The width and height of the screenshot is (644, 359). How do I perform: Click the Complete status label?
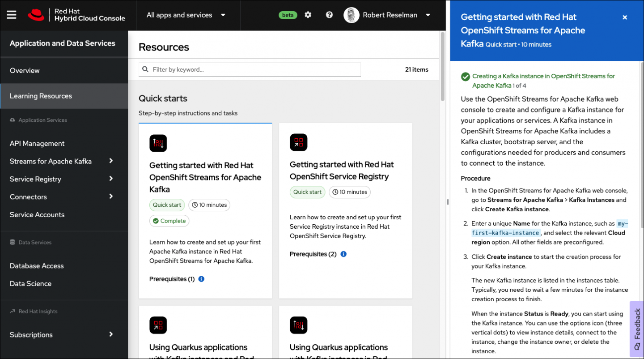click(x=169, y=221)
